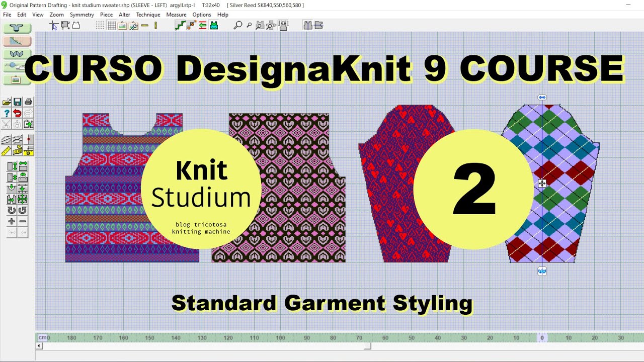
Task: Rotate with the right curved arrow icon
Action: point(23,210)
